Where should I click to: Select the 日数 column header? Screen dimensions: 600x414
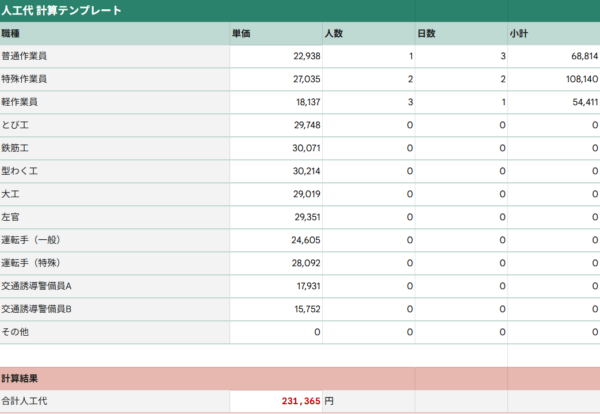(460, 34)
